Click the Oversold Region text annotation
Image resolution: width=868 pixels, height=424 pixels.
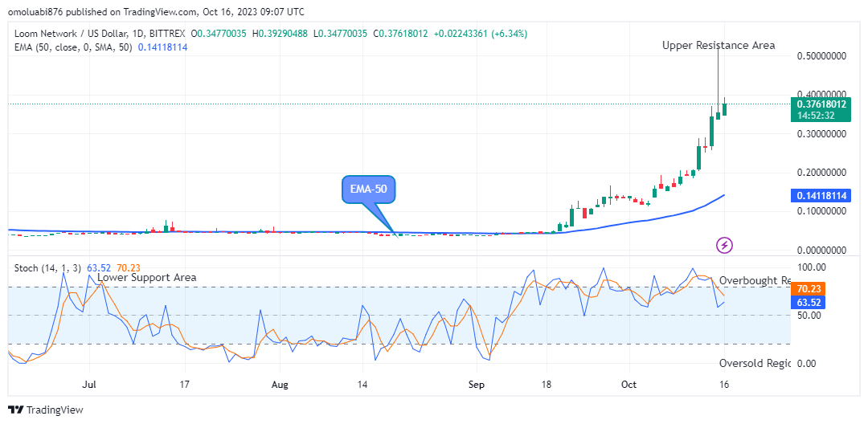tap(755, 363)
